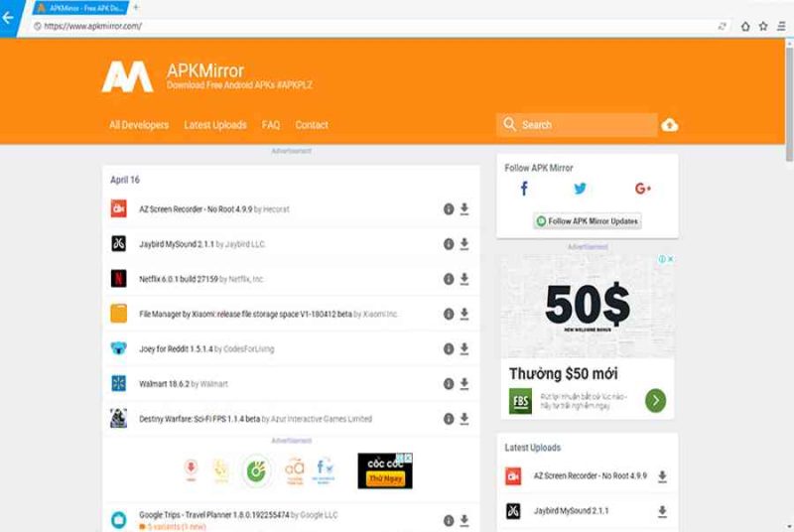Click the address bar URL field
Viewport: 794px width, 532px height.
point(375,27)
